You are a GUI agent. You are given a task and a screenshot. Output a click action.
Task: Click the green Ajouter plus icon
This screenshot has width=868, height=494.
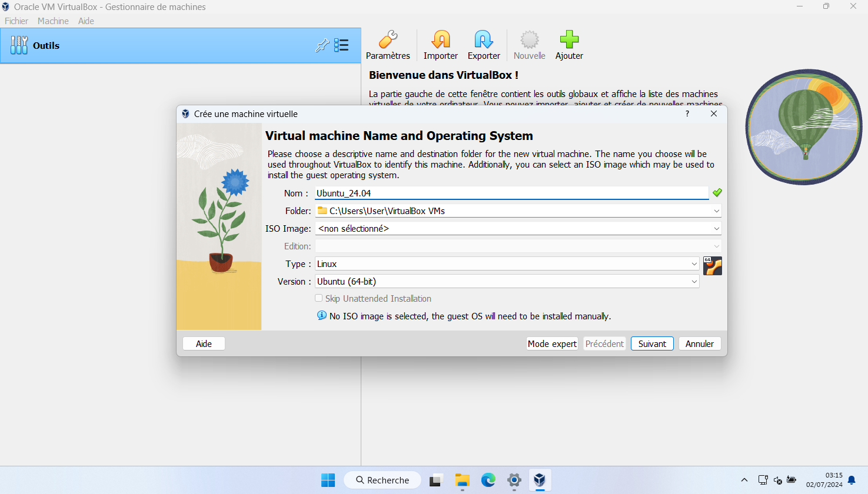tap(569, 45)
